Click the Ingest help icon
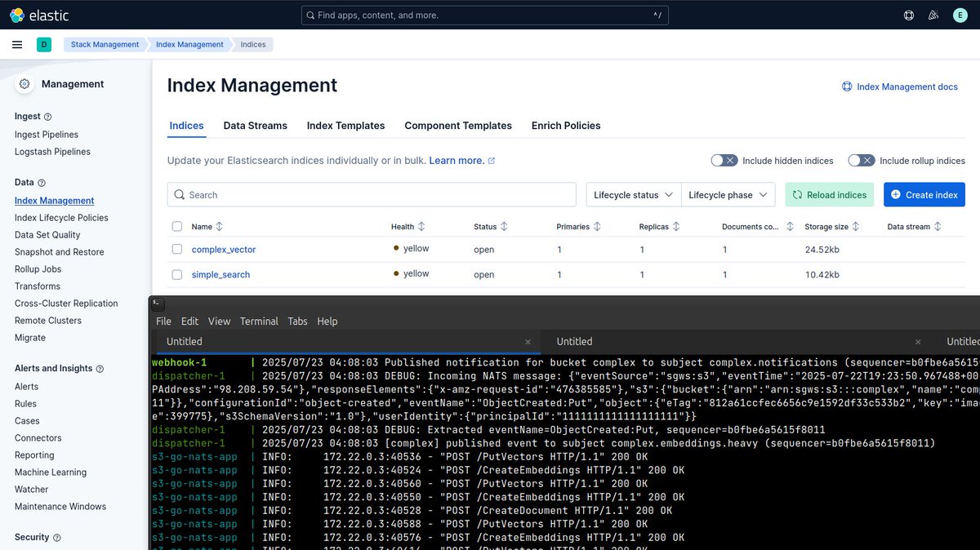This screenshot has height=550, width=980. point(47,117)
